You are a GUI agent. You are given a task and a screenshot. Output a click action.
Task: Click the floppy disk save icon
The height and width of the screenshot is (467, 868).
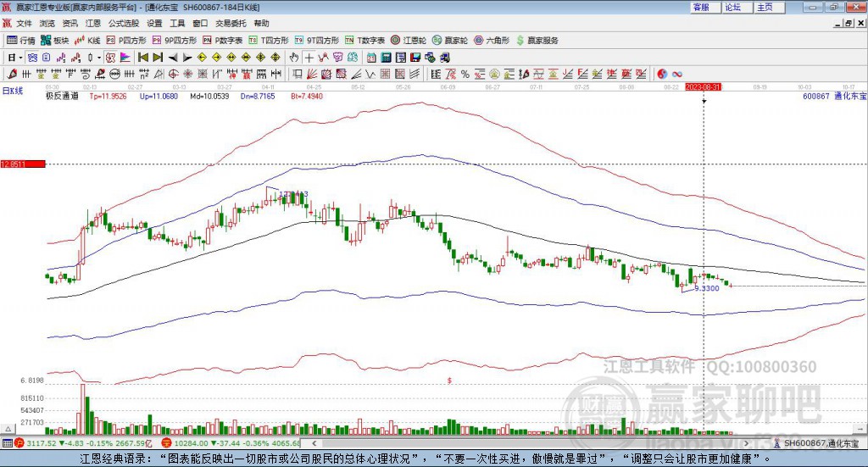(x=415, y=58)
